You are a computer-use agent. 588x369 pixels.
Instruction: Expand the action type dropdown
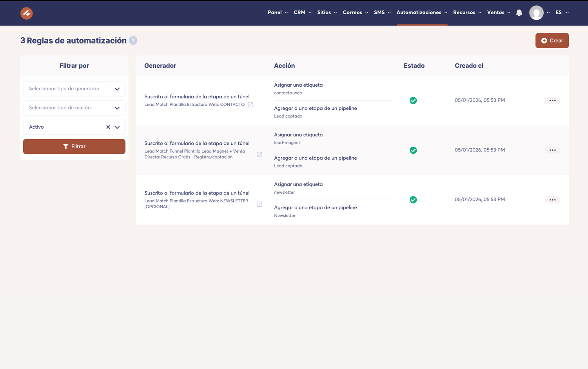click(117, 108)
